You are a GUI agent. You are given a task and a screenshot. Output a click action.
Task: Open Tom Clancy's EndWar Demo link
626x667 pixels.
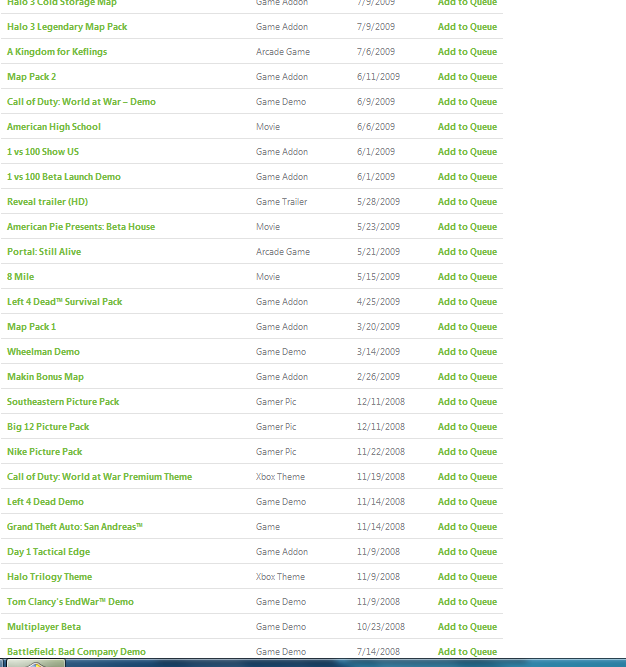pos(70,602)
